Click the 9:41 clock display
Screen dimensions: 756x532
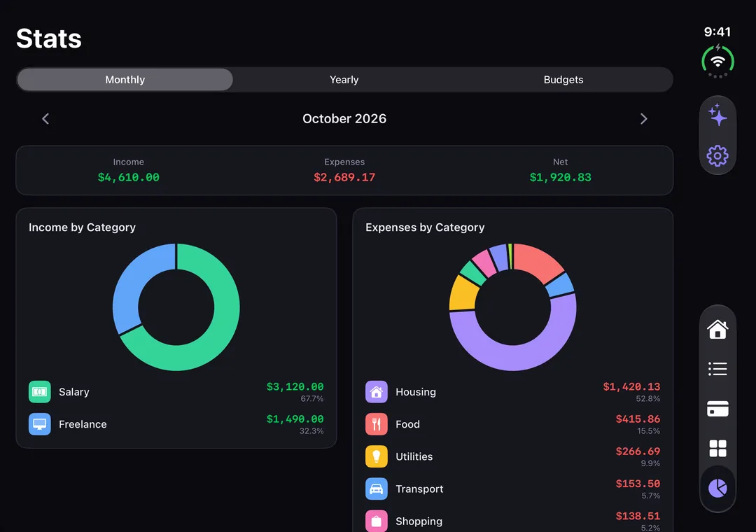coord(717,31)
